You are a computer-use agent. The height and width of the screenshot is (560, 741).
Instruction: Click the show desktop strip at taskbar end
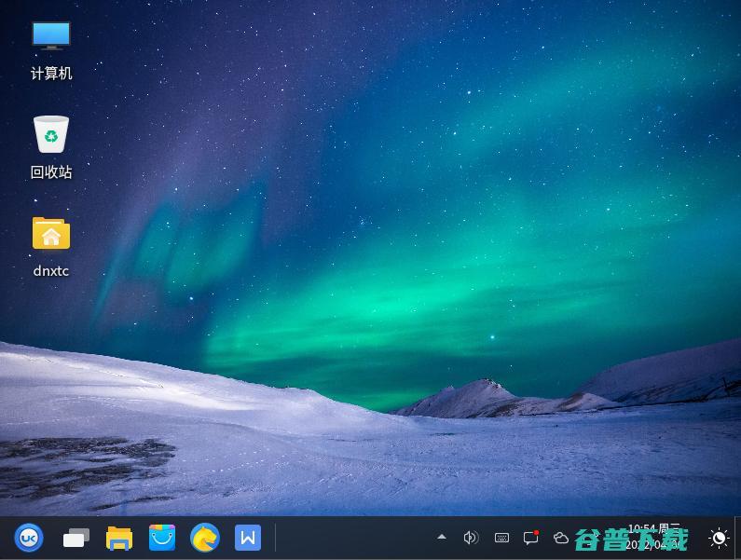(x=737, y=538)
